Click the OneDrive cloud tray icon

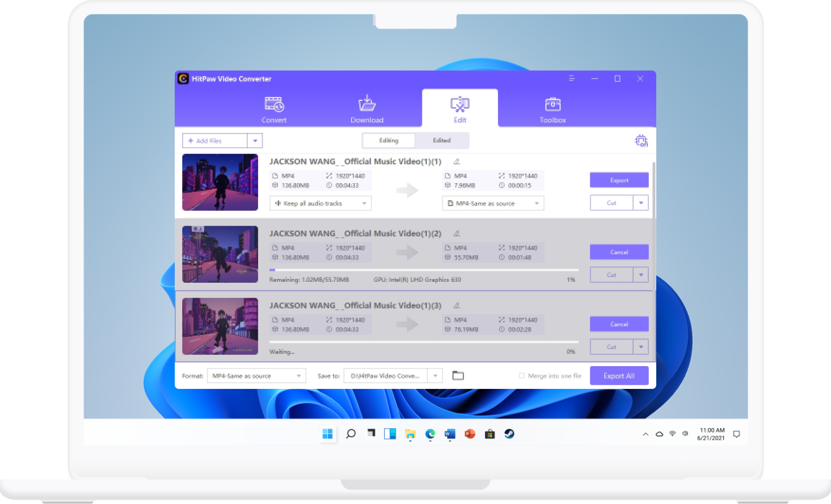click(659, 434)
